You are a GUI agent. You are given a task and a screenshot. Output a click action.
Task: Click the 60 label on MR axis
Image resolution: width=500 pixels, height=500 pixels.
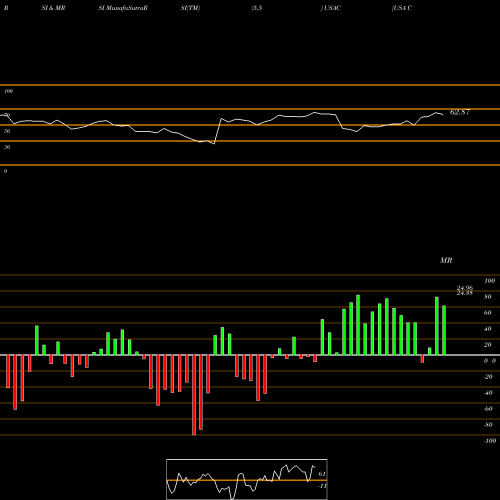point(488,313)
